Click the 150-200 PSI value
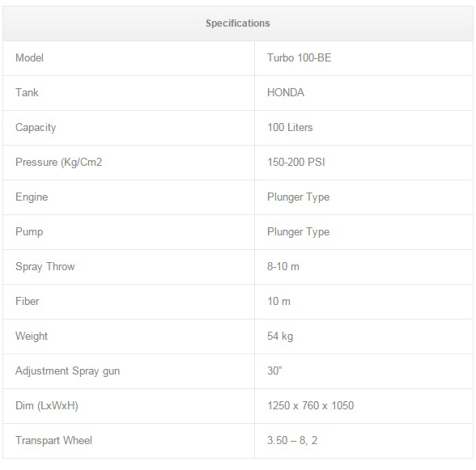The height and width of the screenshot is (470, 476). [x=296, y=162]
